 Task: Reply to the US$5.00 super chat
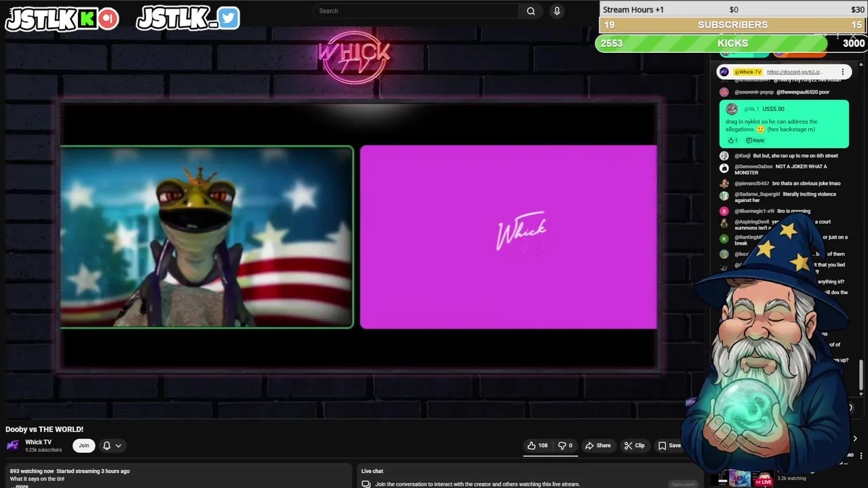tap(755, 140)
